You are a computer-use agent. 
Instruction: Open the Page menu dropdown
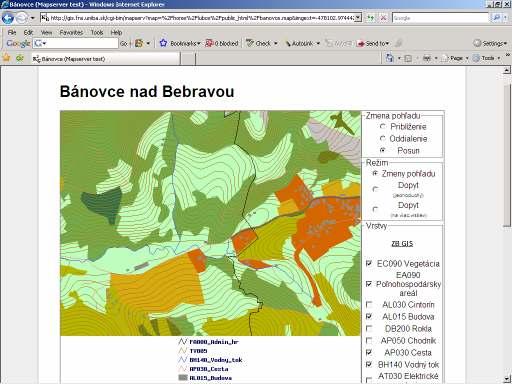coord(455,58)
